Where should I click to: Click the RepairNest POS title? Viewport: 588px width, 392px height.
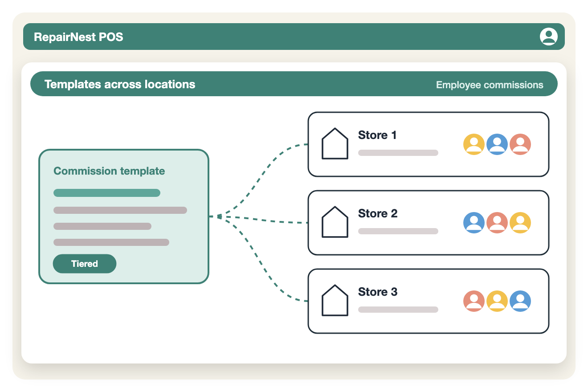(78, 37)
